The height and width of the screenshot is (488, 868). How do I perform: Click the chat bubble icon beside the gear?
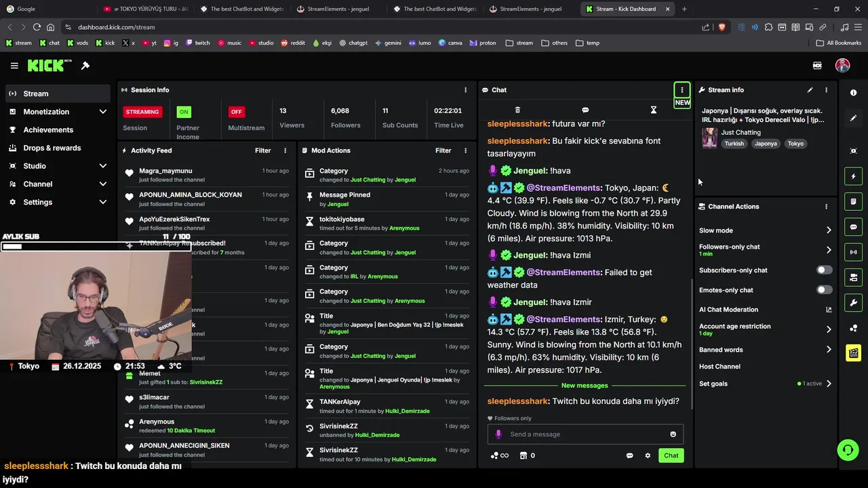[629, 455]
